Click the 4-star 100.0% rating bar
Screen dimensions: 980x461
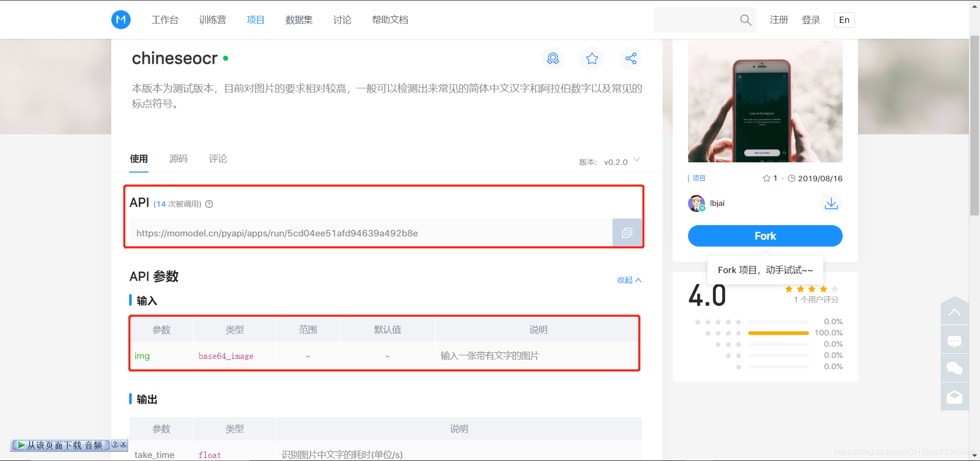coord(778,333)
